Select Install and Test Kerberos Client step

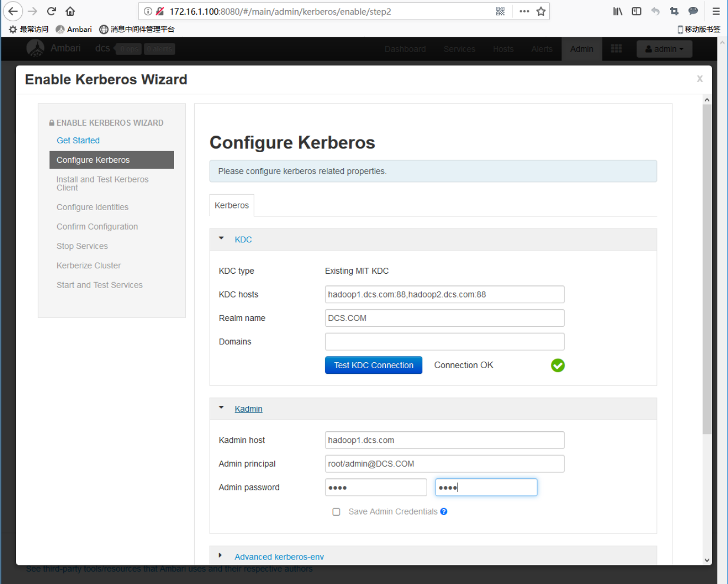pyautogui.click(x=102, y=184)
